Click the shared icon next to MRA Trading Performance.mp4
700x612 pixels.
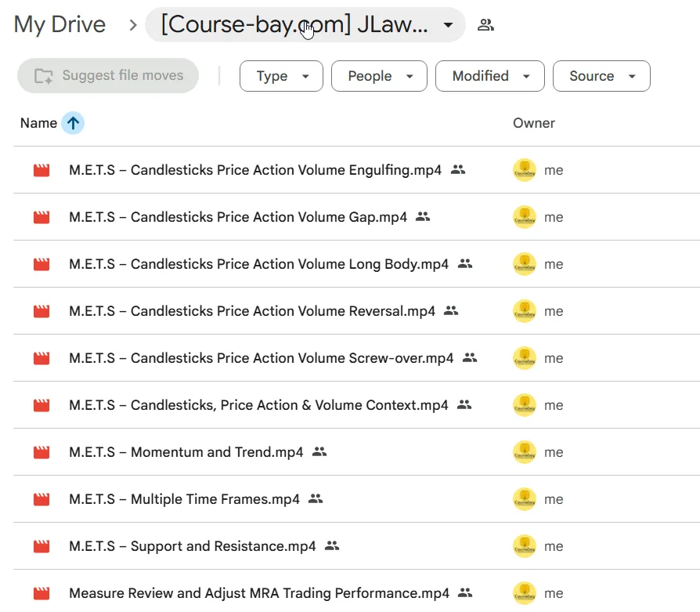point(465,592)
